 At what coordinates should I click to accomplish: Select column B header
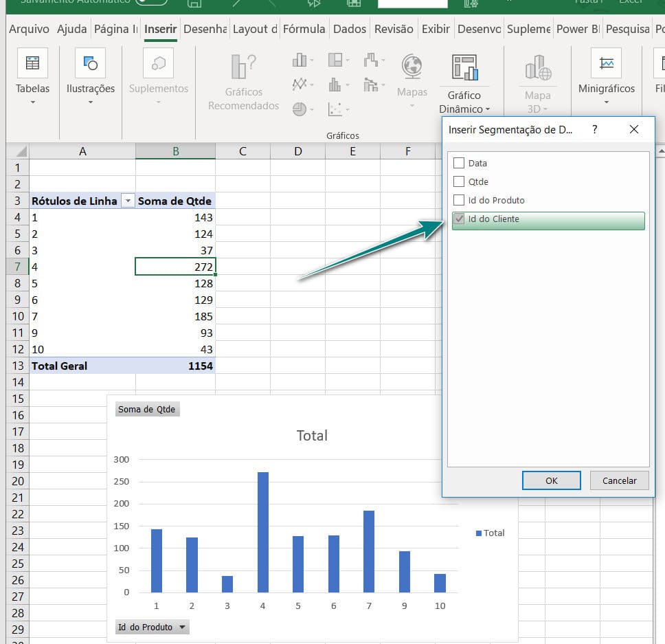tap(176, 151)
